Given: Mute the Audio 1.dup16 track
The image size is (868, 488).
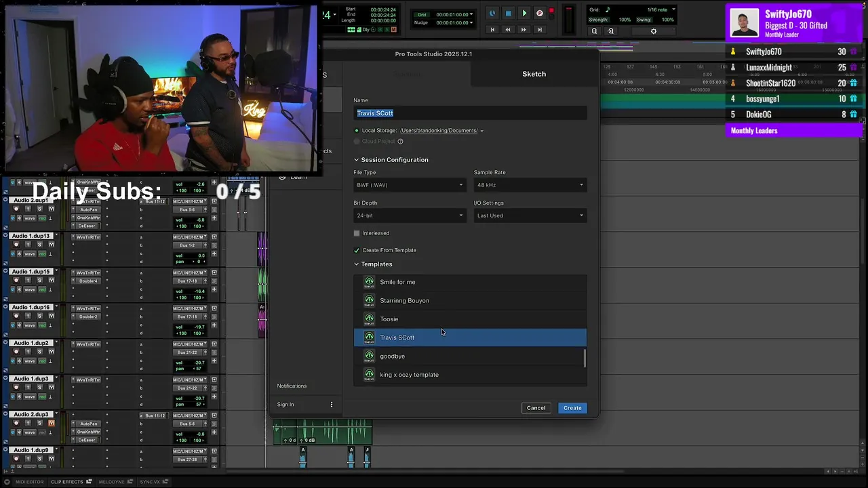Looking at the screenshot, I should point(51,316).
